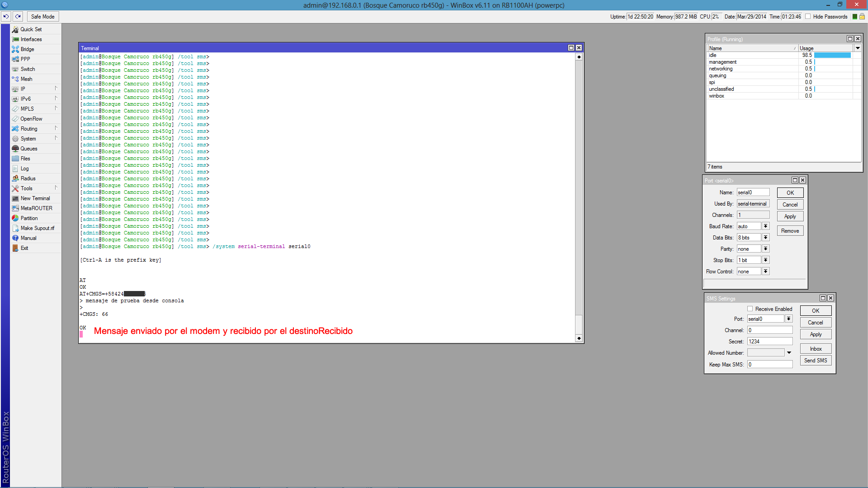Click the Mesh icon
The width and height of the screenshot is (868, 488).
[15, 79]
